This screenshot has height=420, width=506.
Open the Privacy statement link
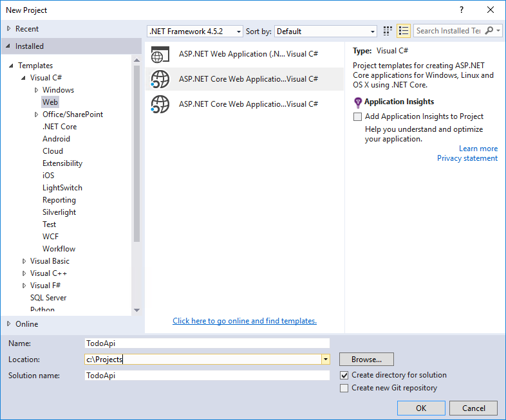pos(467,158)
